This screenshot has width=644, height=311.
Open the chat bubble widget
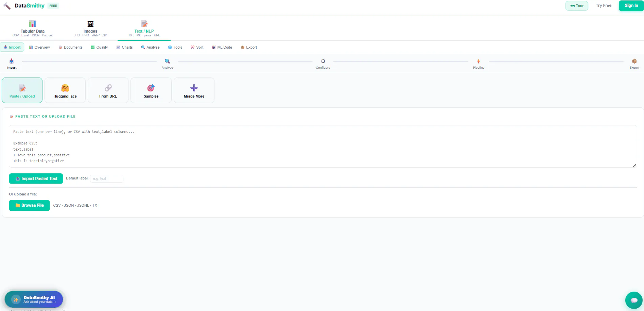(x=634, y=300)
